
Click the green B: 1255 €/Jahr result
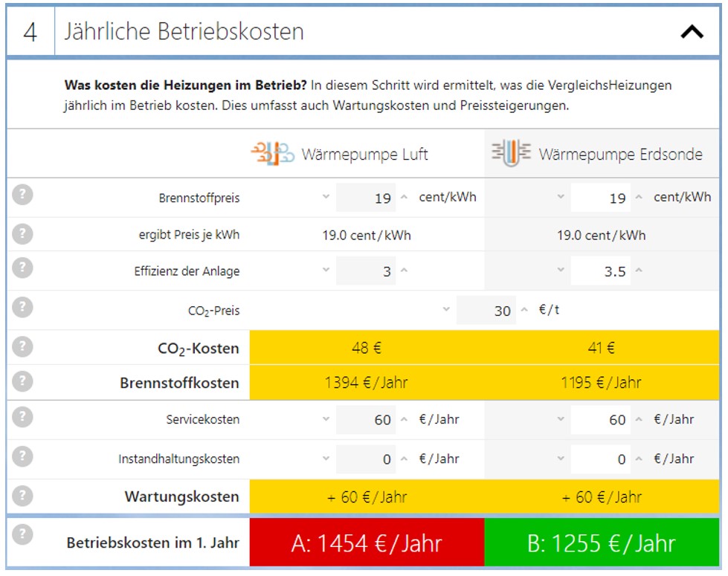point(602,543)
